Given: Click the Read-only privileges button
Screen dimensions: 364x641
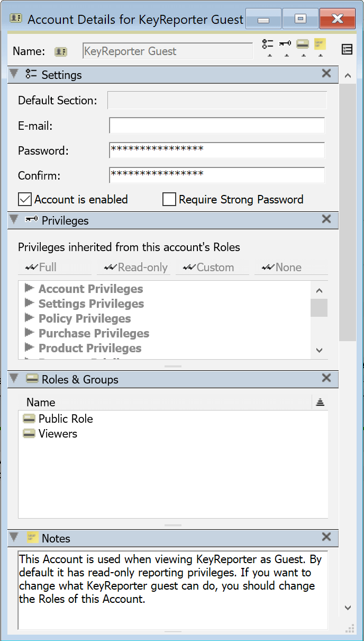Looking at the screenshot, I should tap(135, 268).
